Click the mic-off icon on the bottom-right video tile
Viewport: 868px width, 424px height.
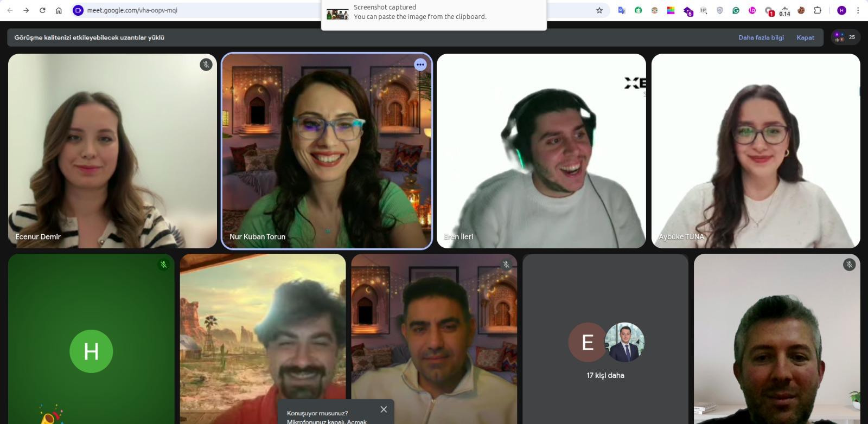(x=849, y=265)
